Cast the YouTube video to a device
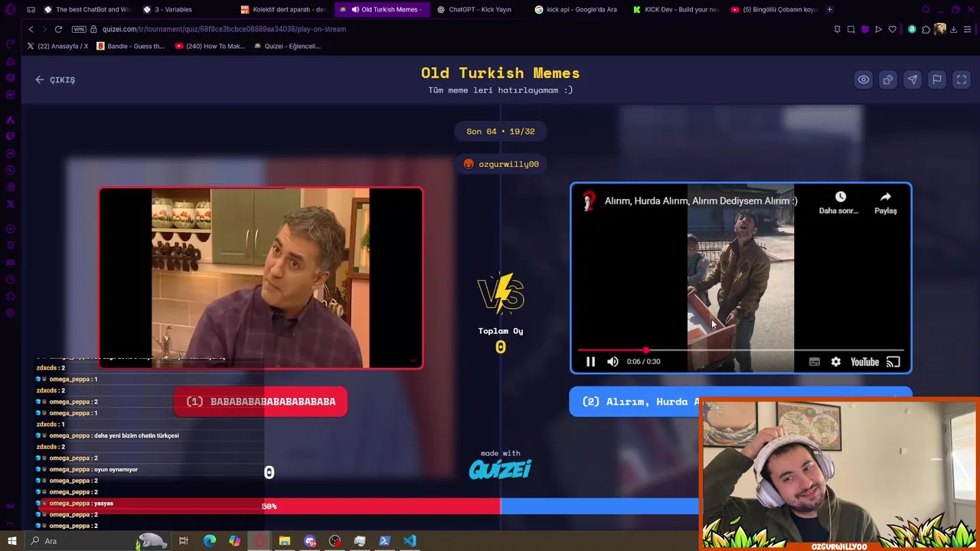Screen dimensions: 980x551 pos(893,362)
